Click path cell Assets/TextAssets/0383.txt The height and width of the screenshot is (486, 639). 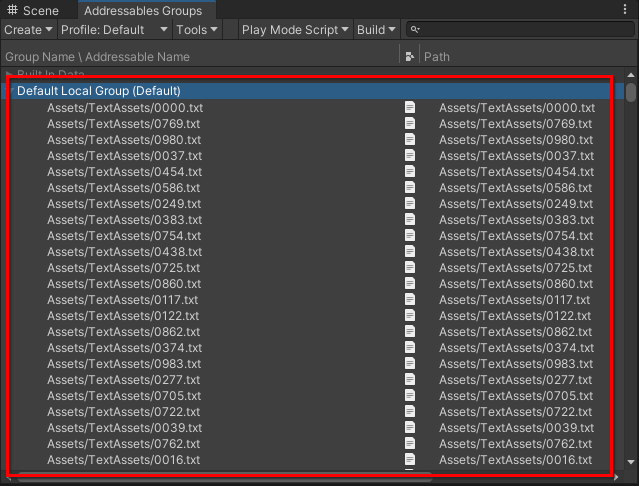(x=516, y=220)
